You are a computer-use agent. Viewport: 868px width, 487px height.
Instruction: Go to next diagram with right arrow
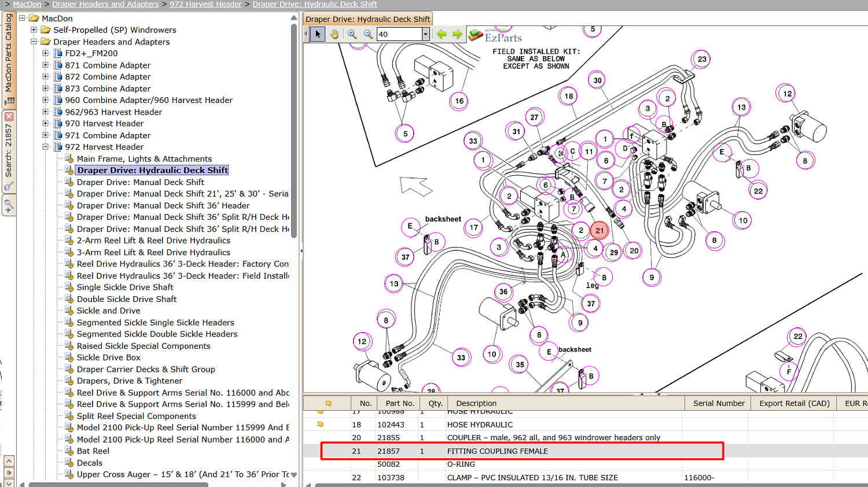(457, 34)
